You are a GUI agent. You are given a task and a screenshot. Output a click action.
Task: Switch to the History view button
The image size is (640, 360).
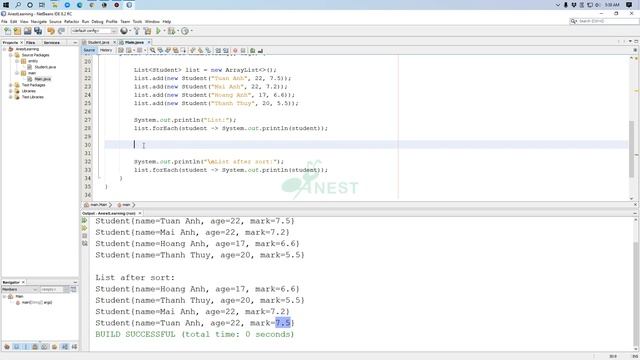coord(106,51)
